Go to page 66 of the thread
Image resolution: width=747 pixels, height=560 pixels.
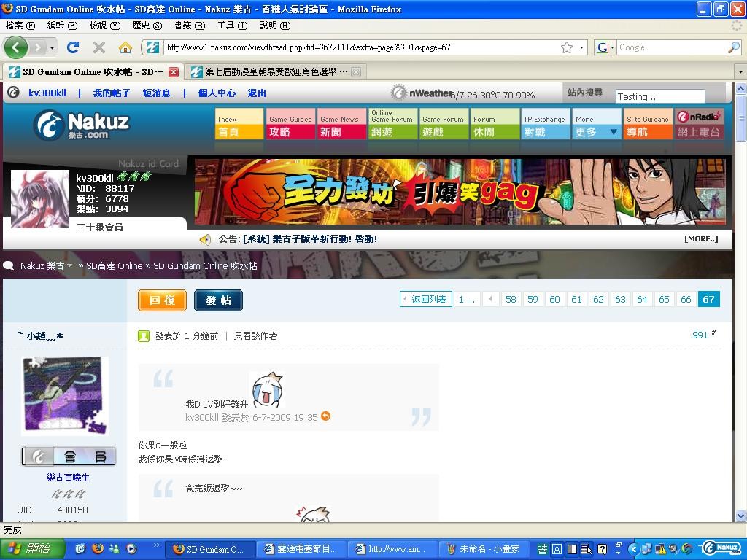pyautogui.click(x=686, y=299)
